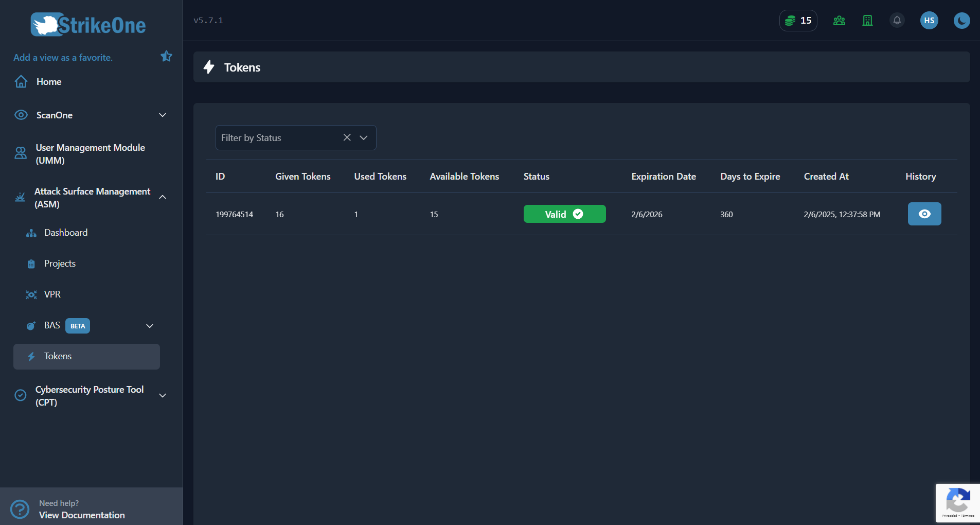The height and width of the screenshot is (525, 980).
Task: Open the View Documentation link
Action: [82, 515]
